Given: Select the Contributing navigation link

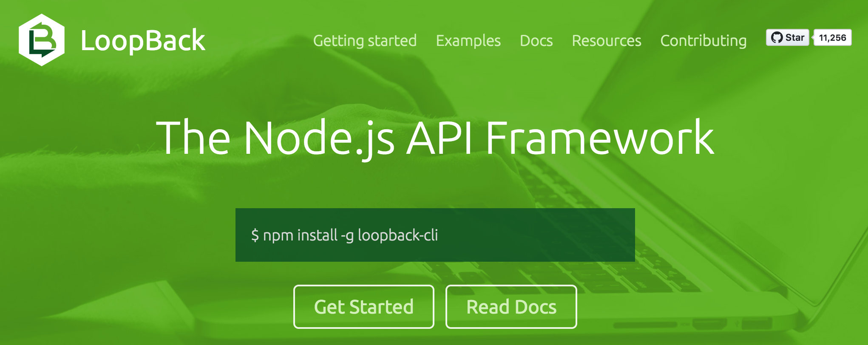Looking at the screenshot, I should coord(703,41).
